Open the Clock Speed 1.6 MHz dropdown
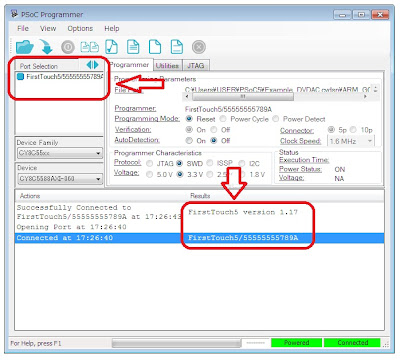Screen dimensions: 400x361 (351, 141)
